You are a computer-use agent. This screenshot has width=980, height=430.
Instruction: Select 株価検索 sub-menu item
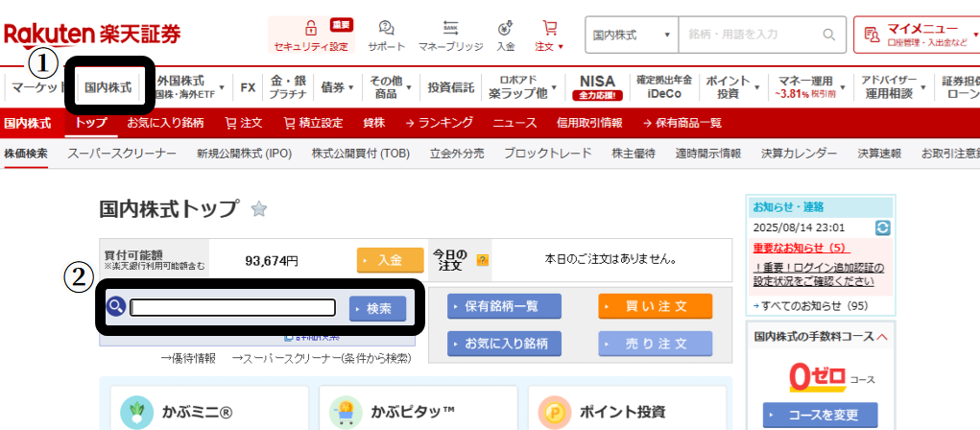[x=26, y=154]
